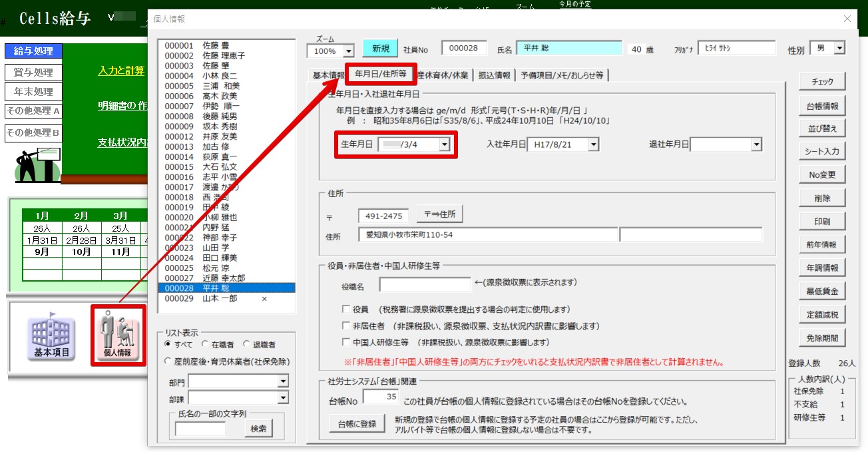Open the ズーム 100% dropdown
Screen dimensions: 868x452
(x=348, y=51)
